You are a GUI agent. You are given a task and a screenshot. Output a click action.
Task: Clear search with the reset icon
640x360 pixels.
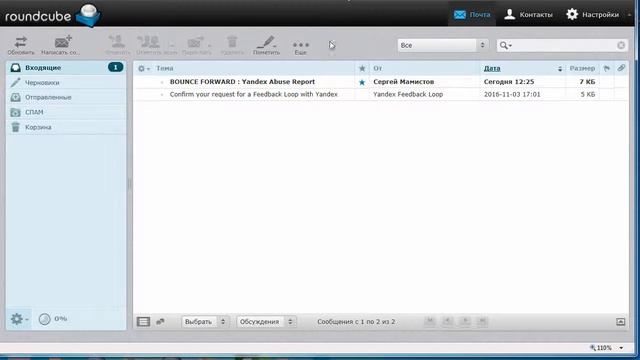click(621, 45)
